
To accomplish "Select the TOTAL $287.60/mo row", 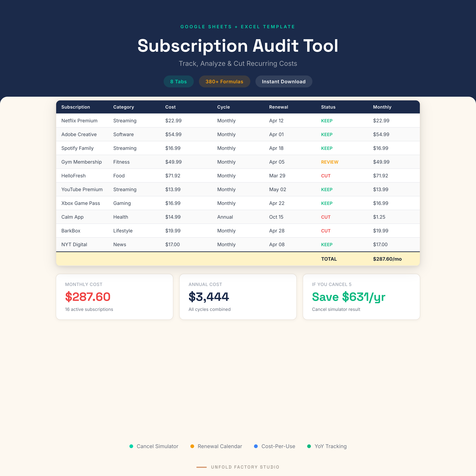I will coord(357,259).
